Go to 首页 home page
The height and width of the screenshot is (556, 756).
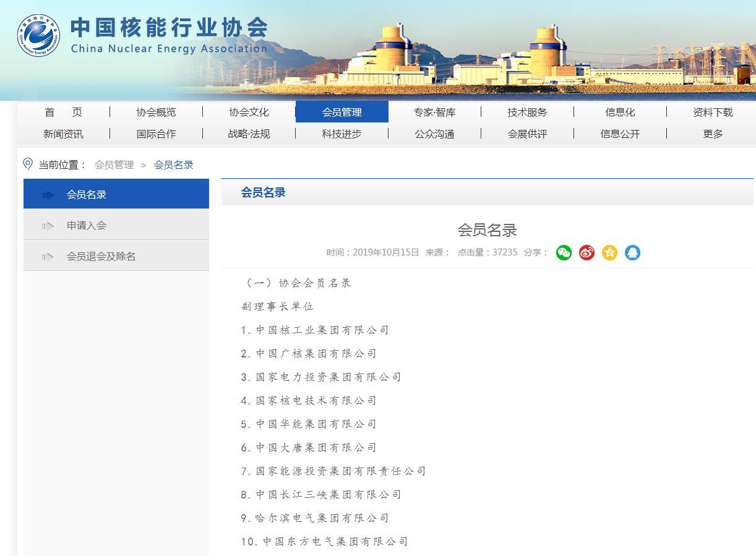pos(63,112)
